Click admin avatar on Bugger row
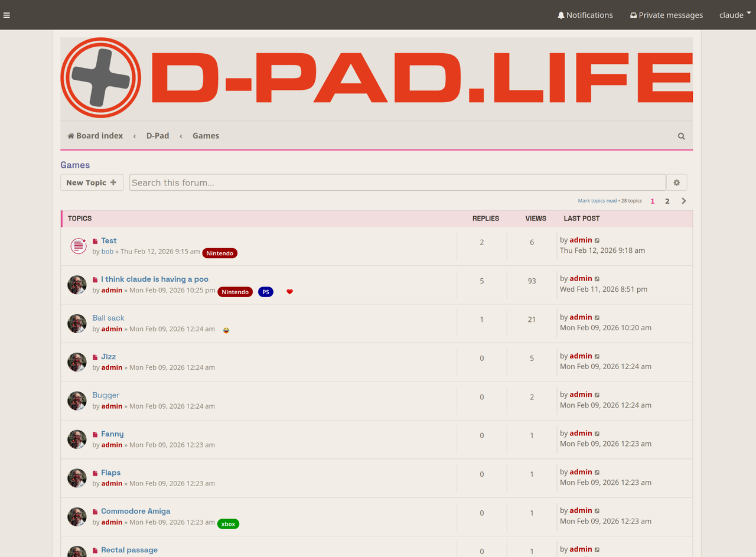Image resolution: width=756 pixels, height=557 pixels. click(x=77, y=401)
